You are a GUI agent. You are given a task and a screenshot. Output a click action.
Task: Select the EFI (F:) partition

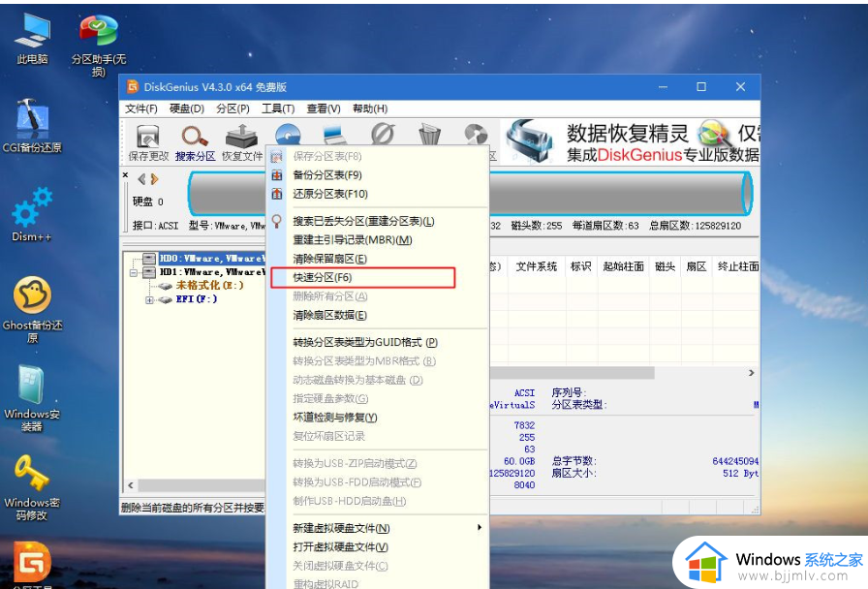coord(197,299)
